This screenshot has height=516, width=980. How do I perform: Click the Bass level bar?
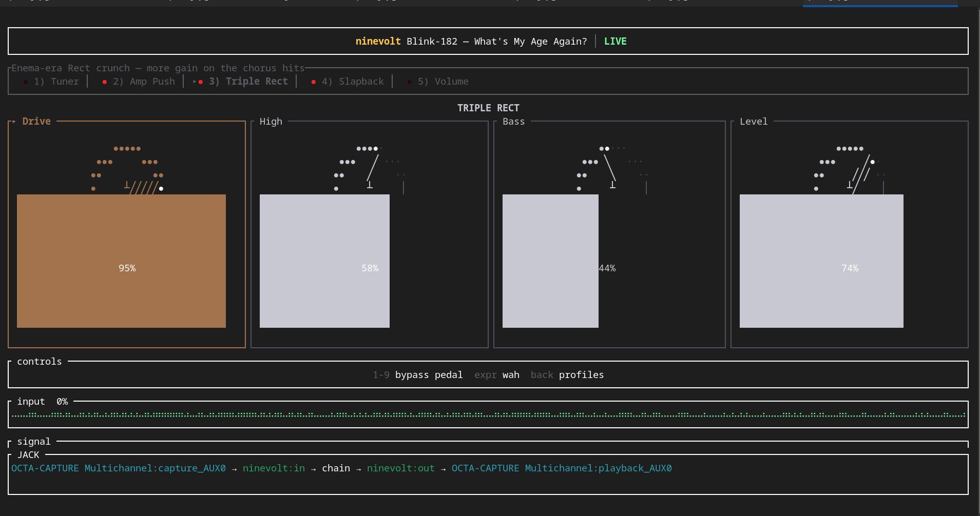(550, 261)
